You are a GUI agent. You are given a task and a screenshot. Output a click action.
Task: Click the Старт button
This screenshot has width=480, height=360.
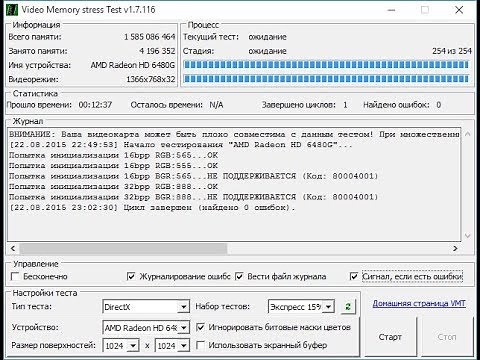tap(390, 337)
